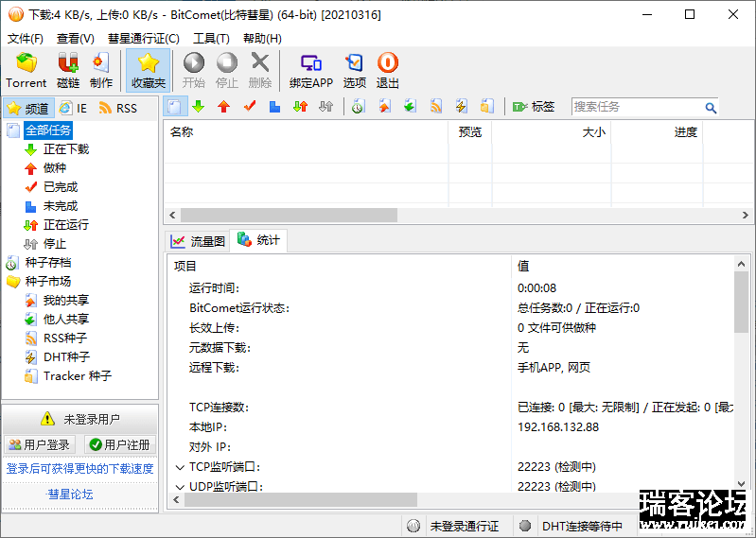The height and width of the screenshot is (538, 756).
Task: Open the 帮助(H) menu
Action: click(262, 39)
